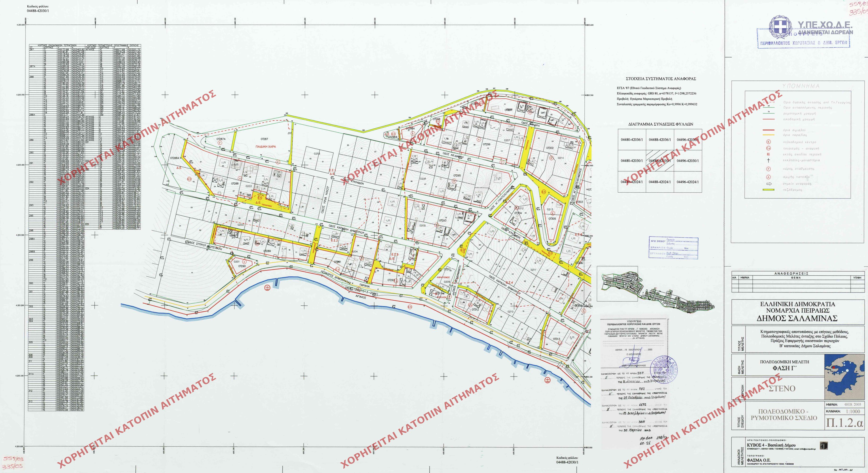
Task: Click sheet cell 04496-42036/1 in connection diagram
Action: click(687, 140)
